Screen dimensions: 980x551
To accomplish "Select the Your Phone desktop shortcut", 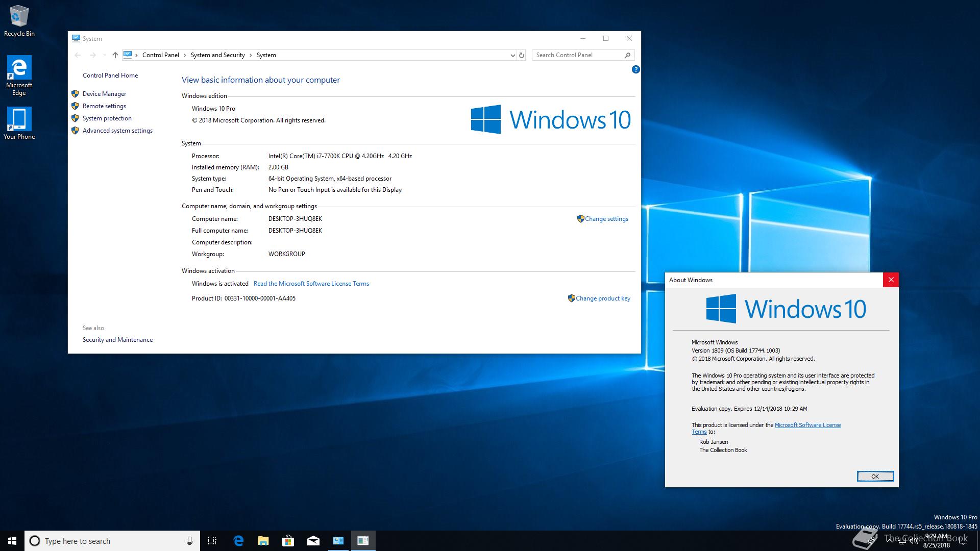I will tap(19, 123).
